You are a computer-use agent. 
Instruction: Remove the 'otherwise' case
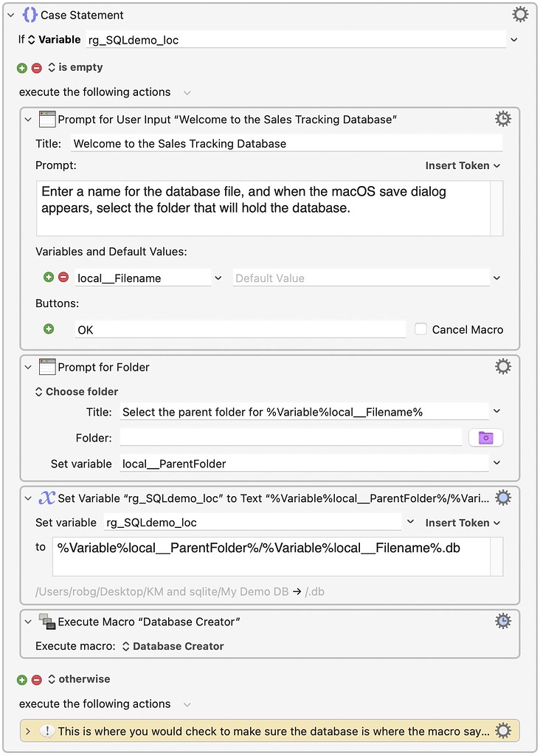(37, 680)
